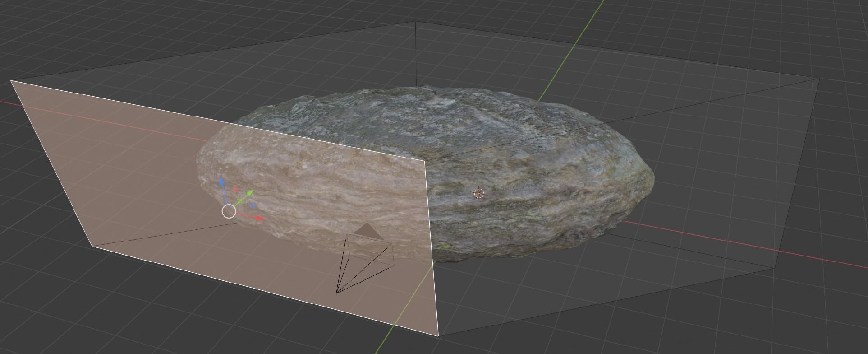
Task: Click the white circle at the gizmo center
Action: tap(229, 211)
